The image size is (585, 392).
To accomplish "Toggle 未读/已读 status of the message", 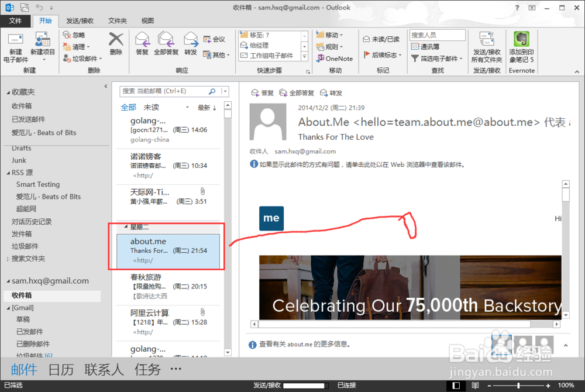I will (x=382, y=39).
